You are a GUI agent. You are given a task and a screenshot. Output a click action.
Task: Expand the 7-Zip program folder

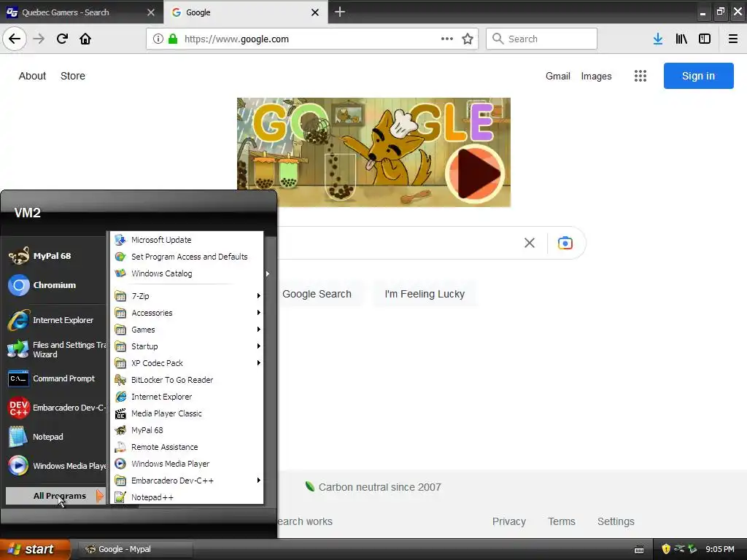pyautogui.click(x=187, y=296)
